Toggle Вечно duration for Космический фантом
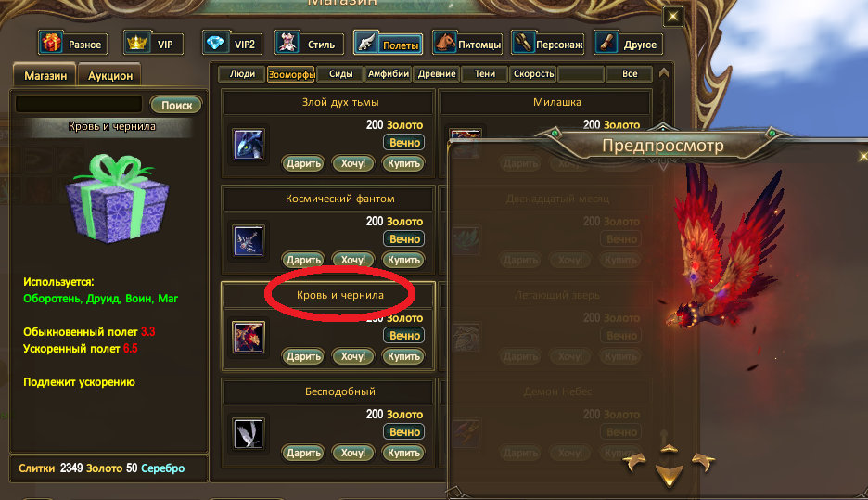This screenshot has width=868, height=500. (x=404, y=239)
